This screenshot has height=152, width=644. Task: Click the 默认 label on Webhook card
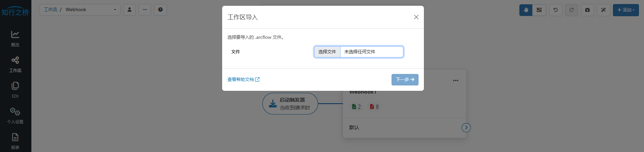[x=354, y=127]
